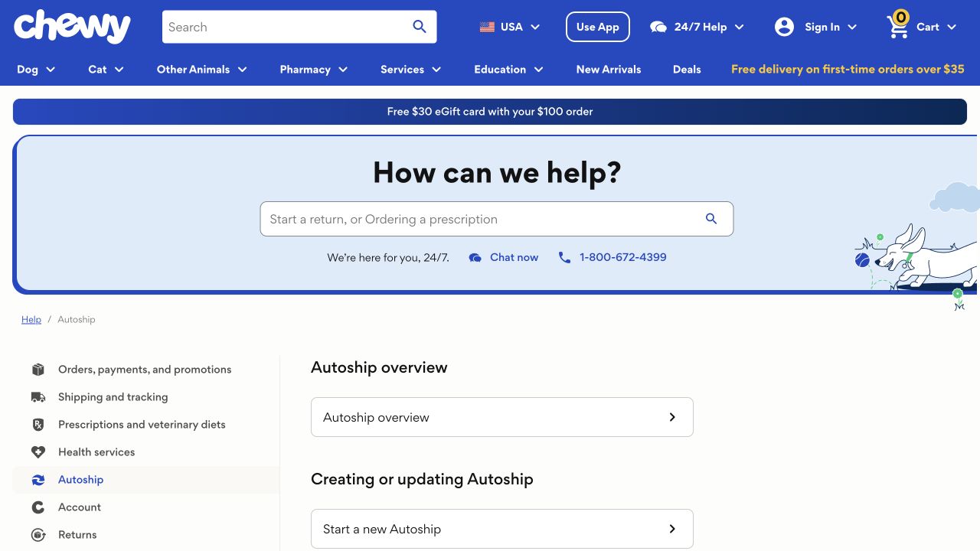Image resolution: width=980 pixels, height=551 pixels.
Task: Click the Returns icon in sidebar
Action: tap(38, 535)
